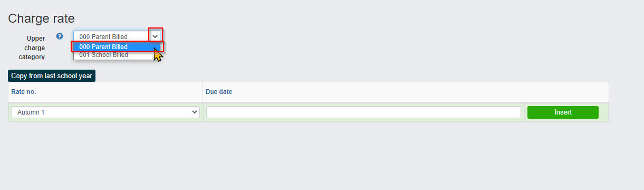Image resolution: width=644 pixels, height=190 pixels.
Task: Click the Autumn 1 text in rate selector
Action: [x=30, y=112]
